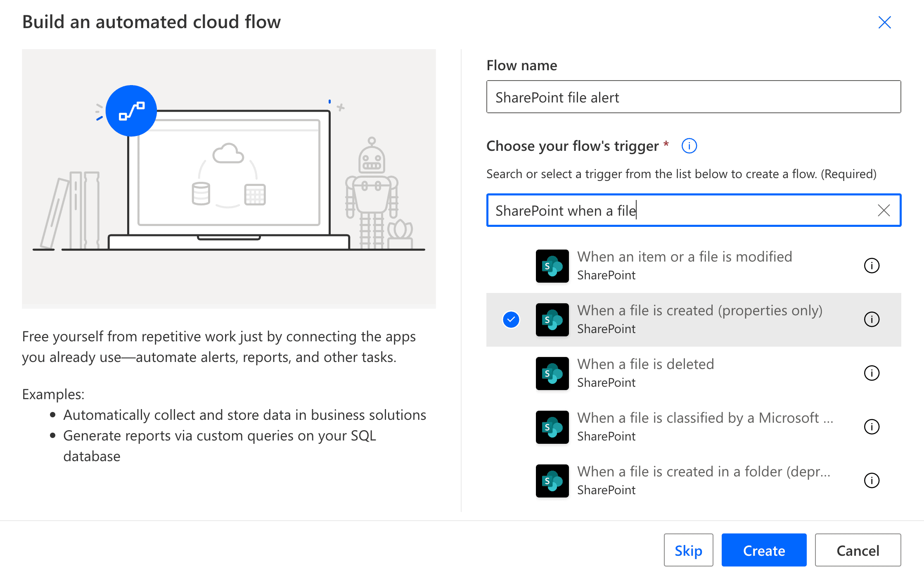Open info for the file classification trigger
The height and width of the screenshot is (576, 924).
pyautogui.click(x=872, y=427)
